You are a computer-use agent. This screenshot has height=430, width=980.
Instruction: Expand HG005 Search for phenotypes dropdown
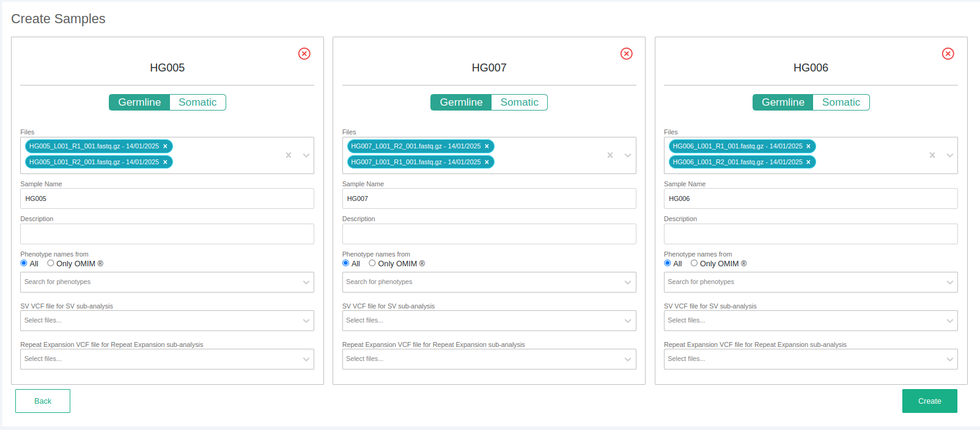(x=306, y=282)
